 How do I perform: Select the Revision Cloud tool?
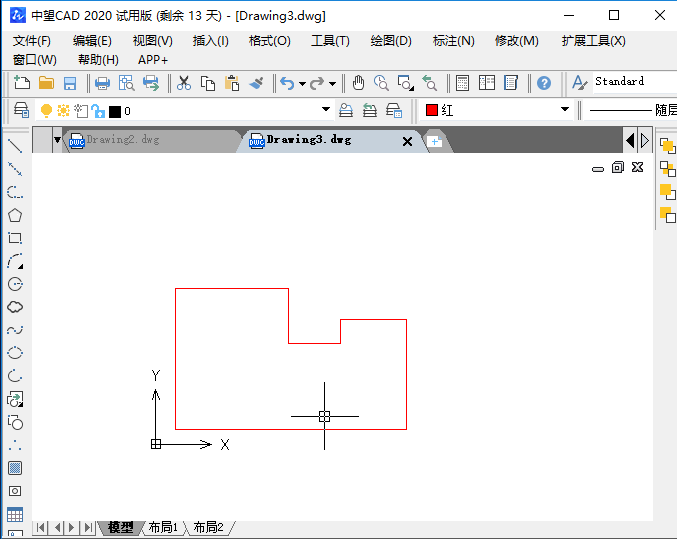[x=15, y=307]
